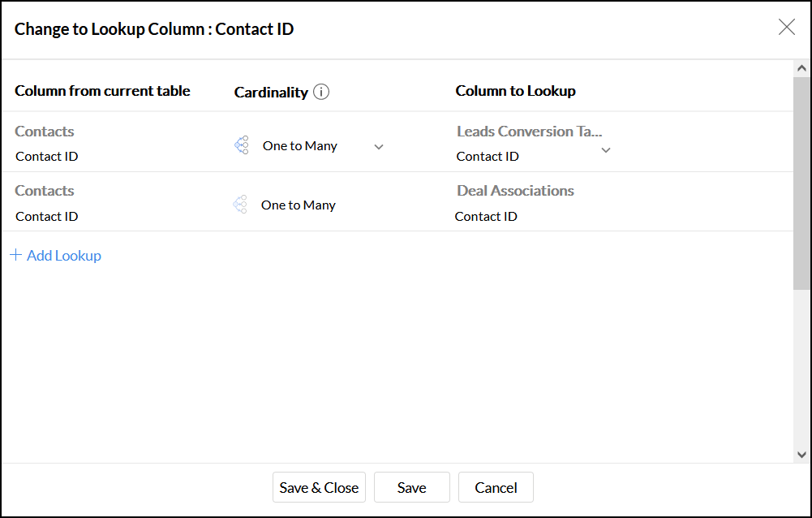Click the Add Lookup link
The width and height of the screenshot is (812, 518).
[64, 256]
